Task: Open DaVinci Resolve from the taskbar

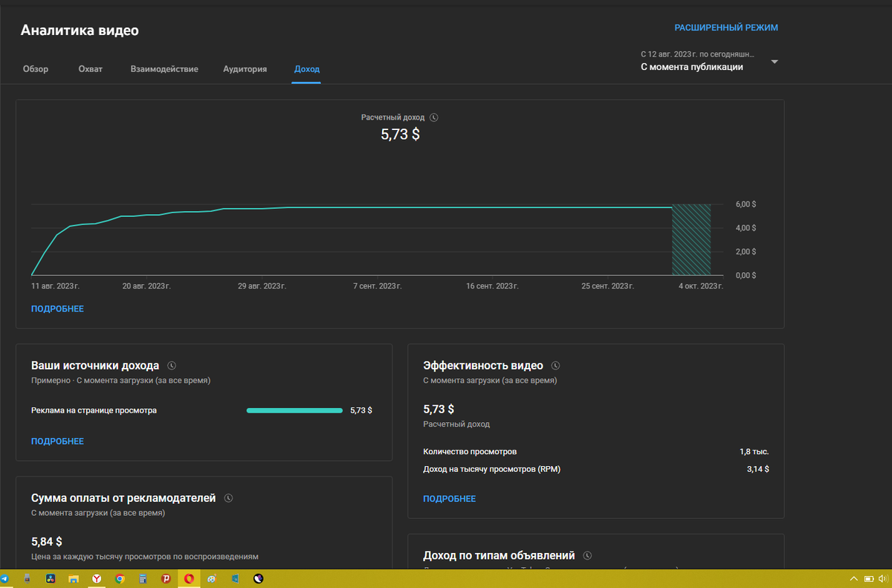Action: (51, 578)
